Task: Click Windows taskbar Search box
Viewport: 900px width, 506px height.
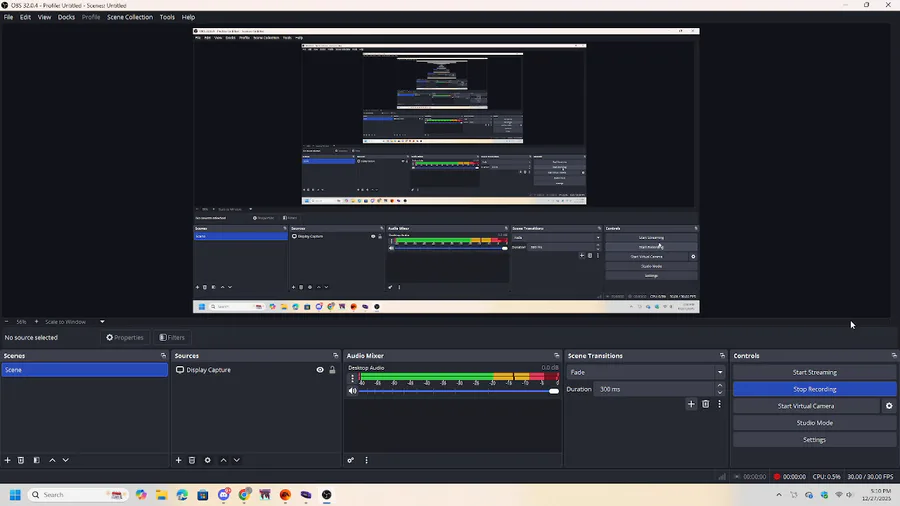Action: [77, 495]
